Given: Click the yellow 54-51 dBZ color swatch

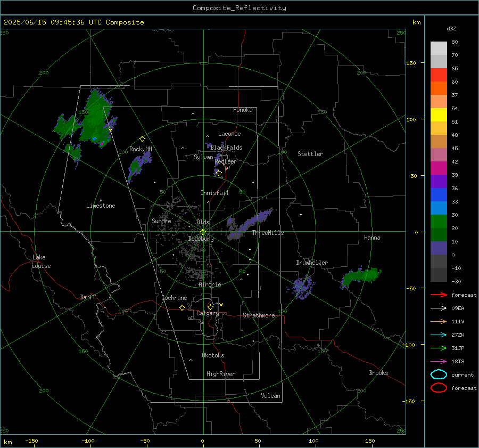Looking at the screenshot, I should (439, 115).
